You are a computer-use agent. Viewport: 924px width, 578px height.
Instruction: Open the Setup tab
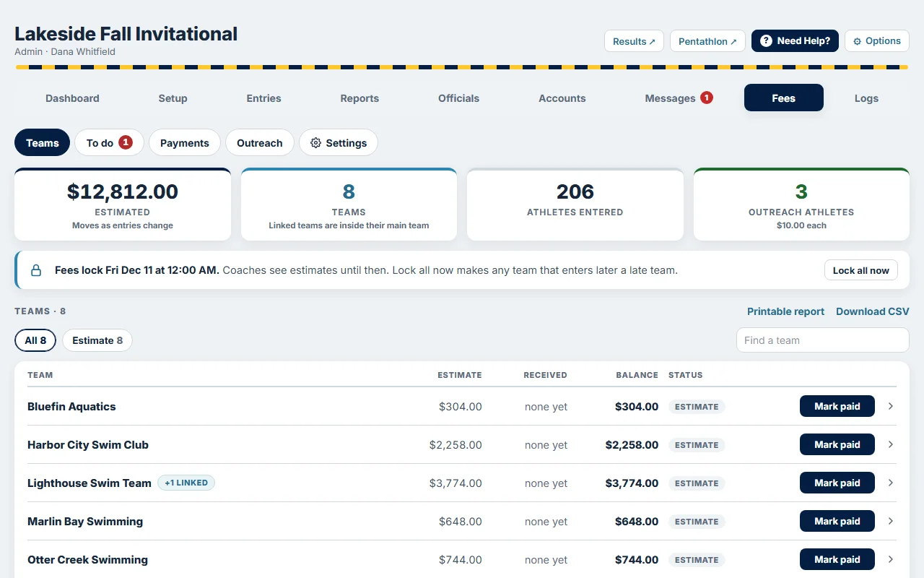pyautogui.click(x=173, y=98)
